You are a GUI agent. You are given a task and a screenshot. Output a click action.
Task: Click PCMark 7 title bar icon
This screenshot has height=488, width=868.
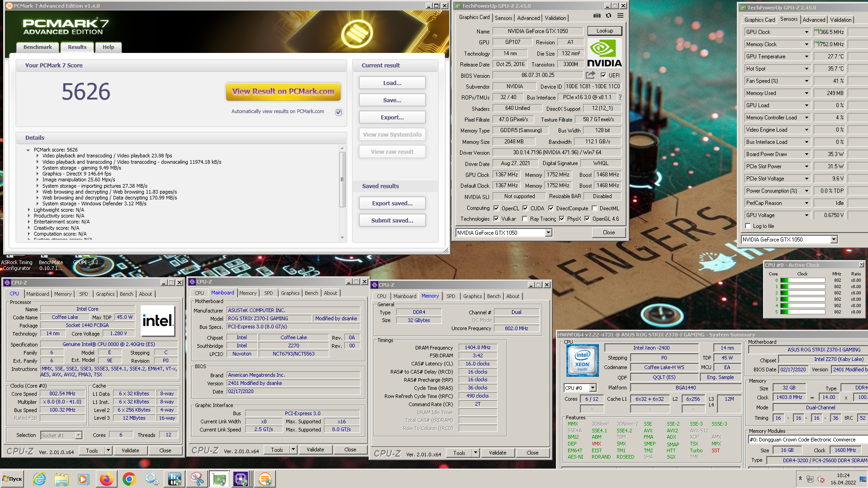pyautogui.click(x=9, y=6)
